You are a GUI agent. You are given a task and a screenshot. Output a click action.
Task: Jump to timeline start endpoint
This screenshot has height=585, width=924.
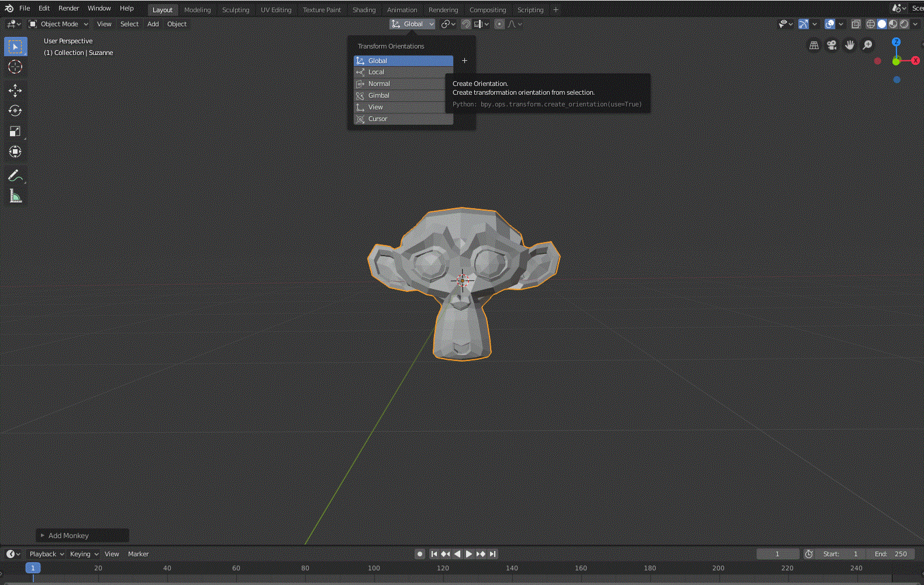pos(434,554)
